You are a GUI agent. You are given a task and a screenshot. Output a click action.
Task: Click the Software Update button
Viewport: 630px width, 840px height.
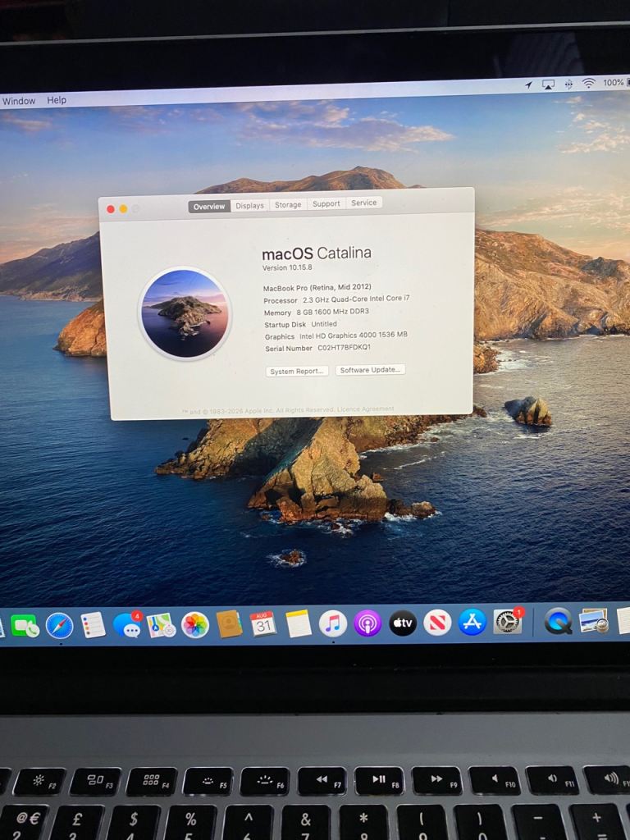pyautogui.click(x=370, y=370)
